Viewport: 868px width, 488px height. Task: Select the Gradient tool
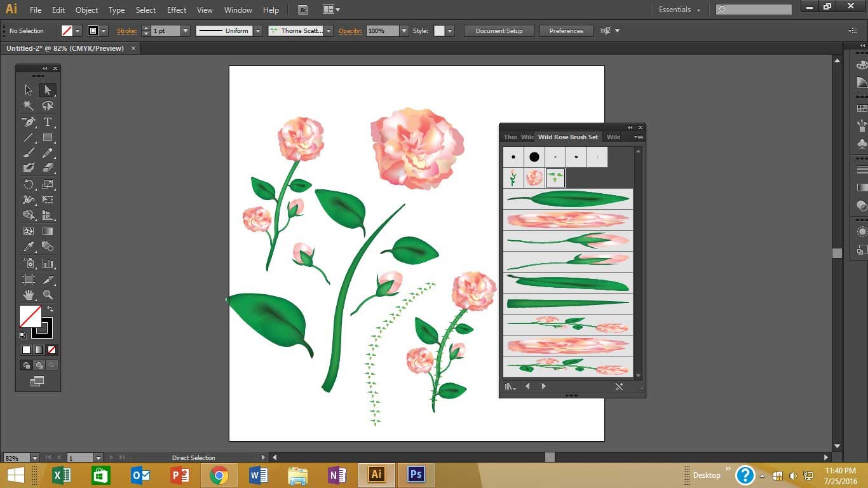(49, 231)
